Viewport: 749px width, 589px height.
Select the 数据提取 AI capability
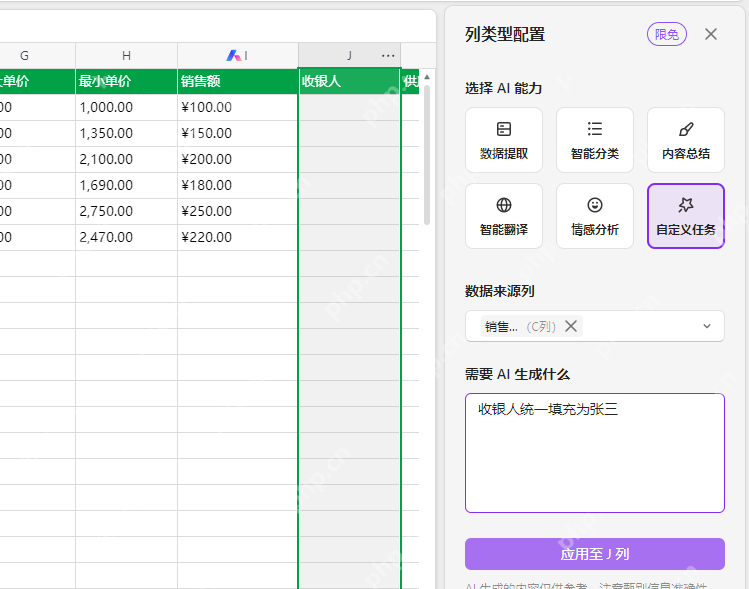click(503, 140)
